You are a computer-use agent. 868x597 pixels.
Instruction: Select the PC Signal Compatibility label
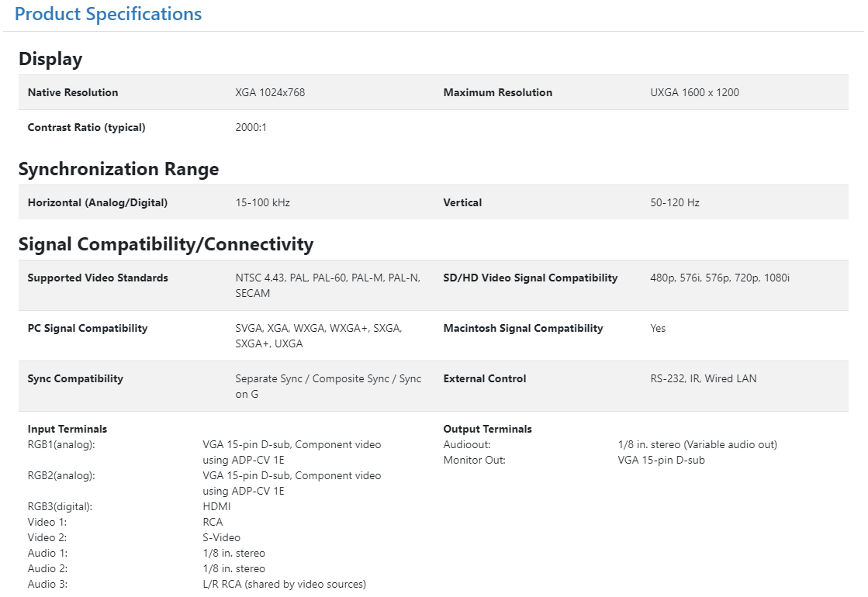(x=88, y=328)
